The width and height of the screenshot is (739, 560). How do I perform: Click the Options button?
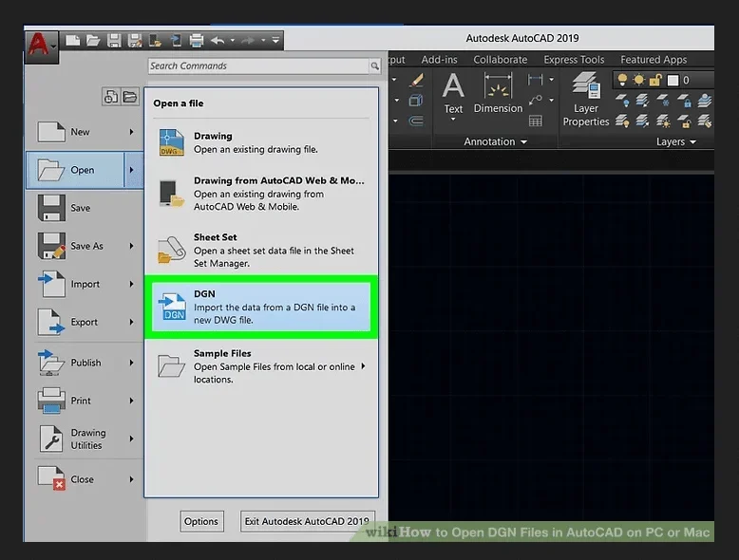201,521
